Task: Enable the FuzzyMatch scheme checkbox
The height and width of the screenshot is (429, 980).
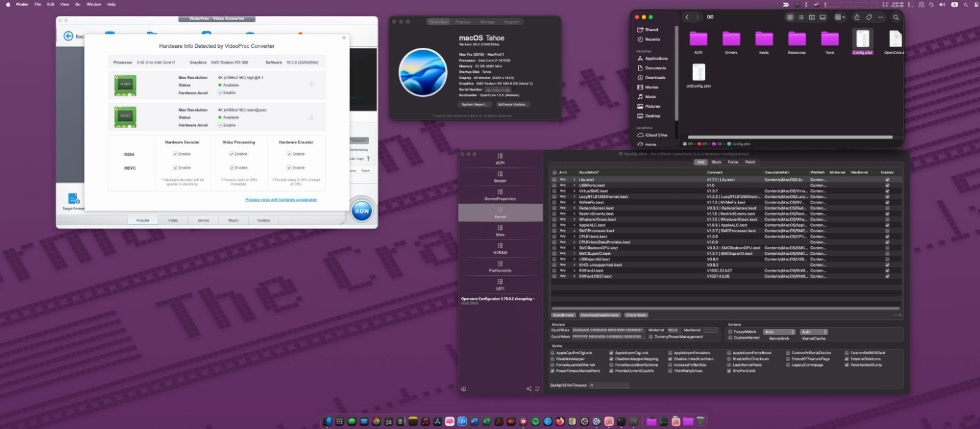Action: [730, 332]
